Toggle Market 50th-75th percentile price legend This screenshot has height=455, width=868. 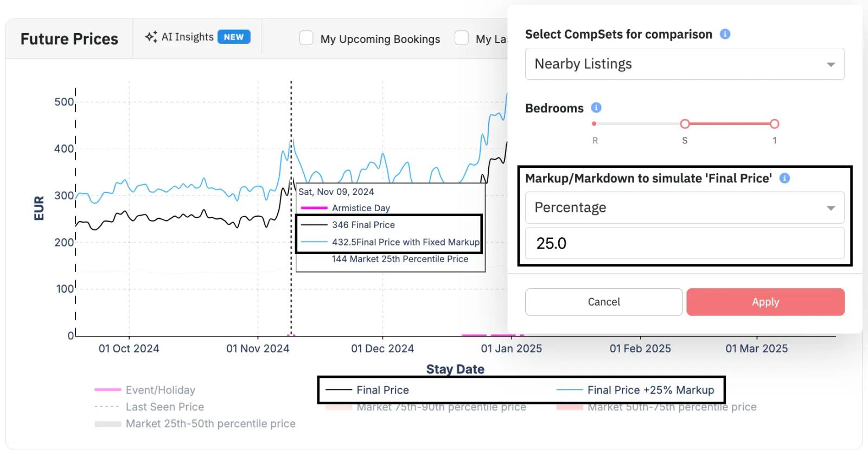click(x=656, y=407)
